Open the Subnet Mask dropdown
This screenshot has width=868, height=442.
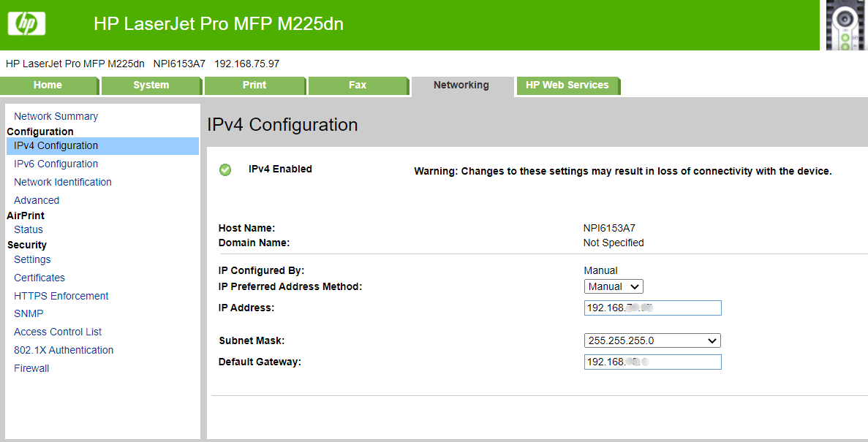[x=652, y=340]
